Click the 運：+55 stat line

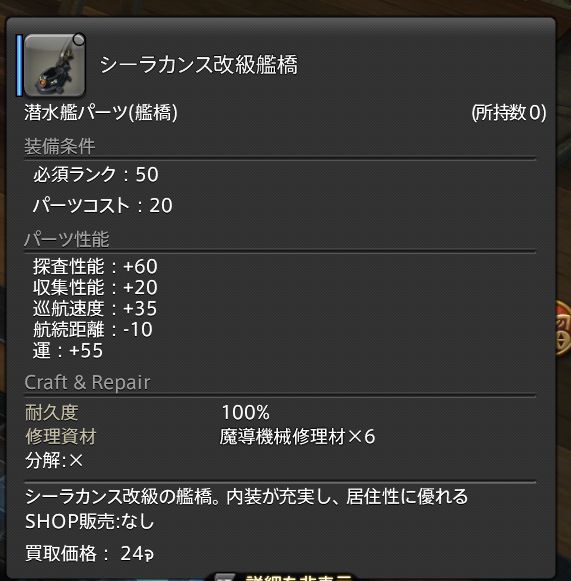click(x=67, y=351)
